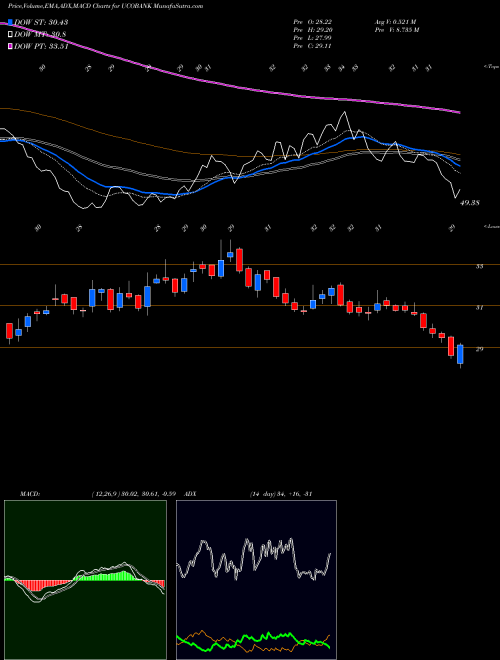Open the green MACD histogram chart
Viewport: 500px width, 660px height.
(85, 580)
